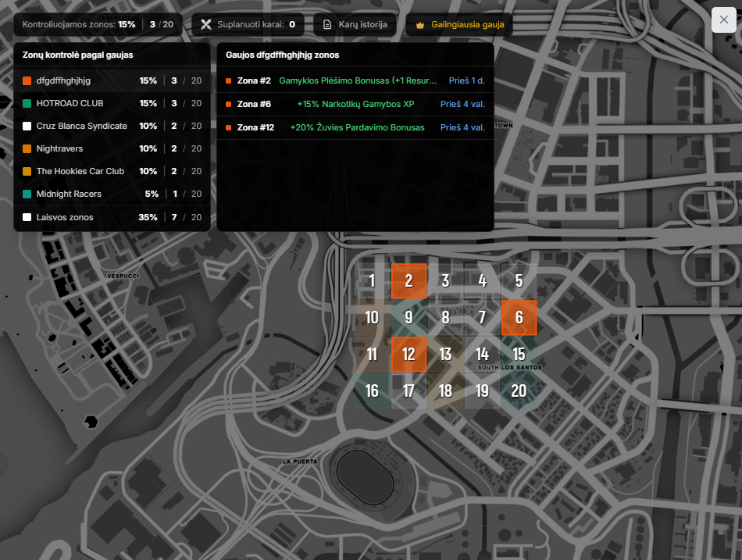Select the HOTROAD CLUB gang row
This screenshot has height=560, width=742.
pos(112,103)
